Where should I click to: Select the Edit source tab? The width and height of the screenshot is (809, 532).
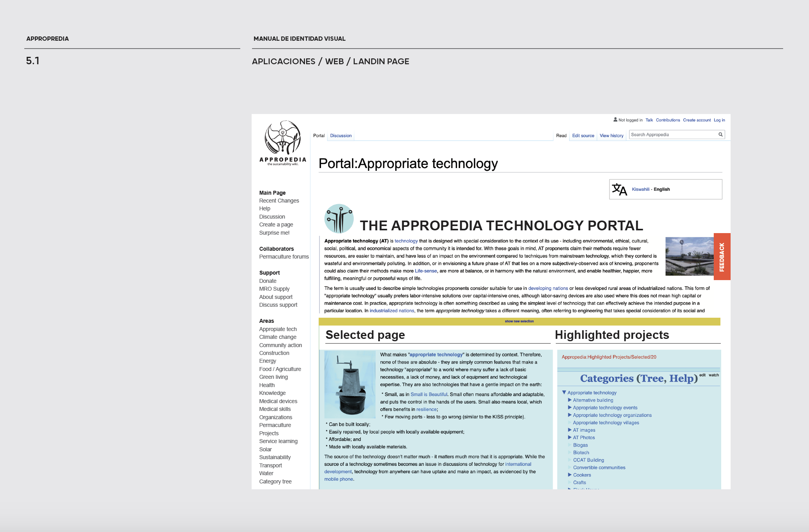click(x=583, y=136)
